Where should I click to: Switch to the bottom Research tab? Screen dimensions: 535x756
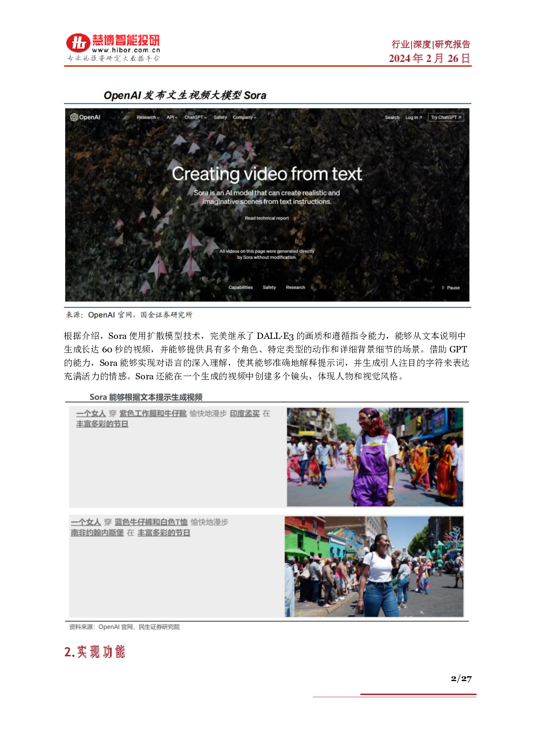296,287
